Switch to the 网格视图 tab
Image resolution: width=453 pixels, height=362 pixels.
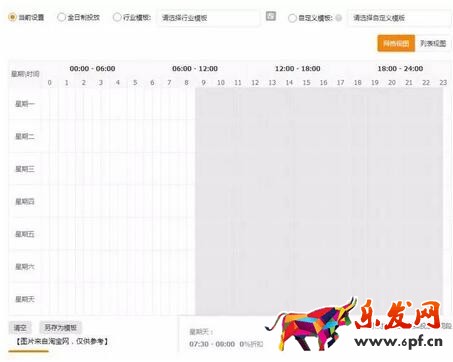pyautogui.click(x=396, y=43)
